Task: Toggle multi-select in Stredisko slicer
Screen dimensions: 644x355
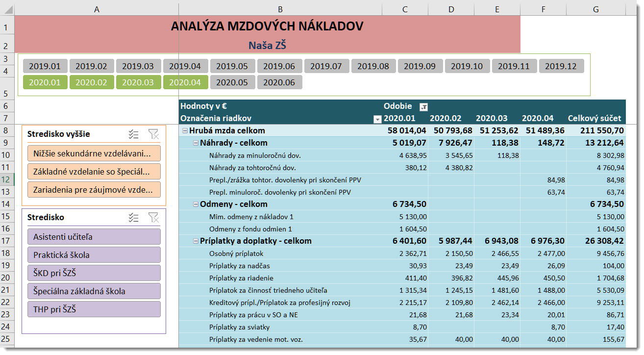Action: [133, 218]
